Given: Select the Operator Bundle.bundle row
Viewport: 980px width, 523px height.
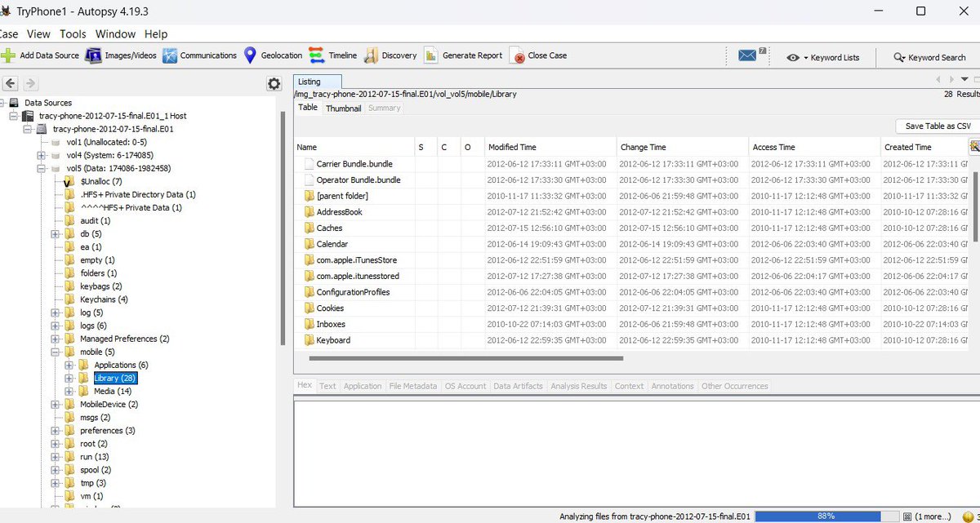Looking at the screenshot, I should tap(631, 180).
